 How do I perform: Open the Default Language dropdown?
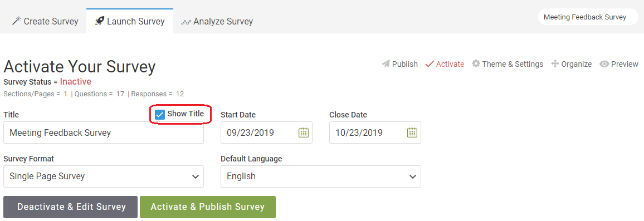(x=321, y=176)
